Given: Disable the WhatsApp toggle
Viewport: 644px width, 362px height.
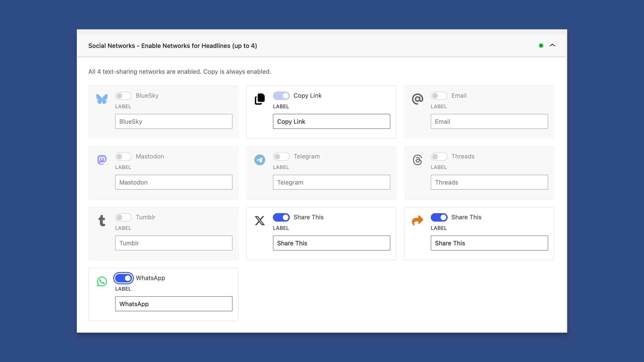Looking at the screenshot, I should point(123,278).
